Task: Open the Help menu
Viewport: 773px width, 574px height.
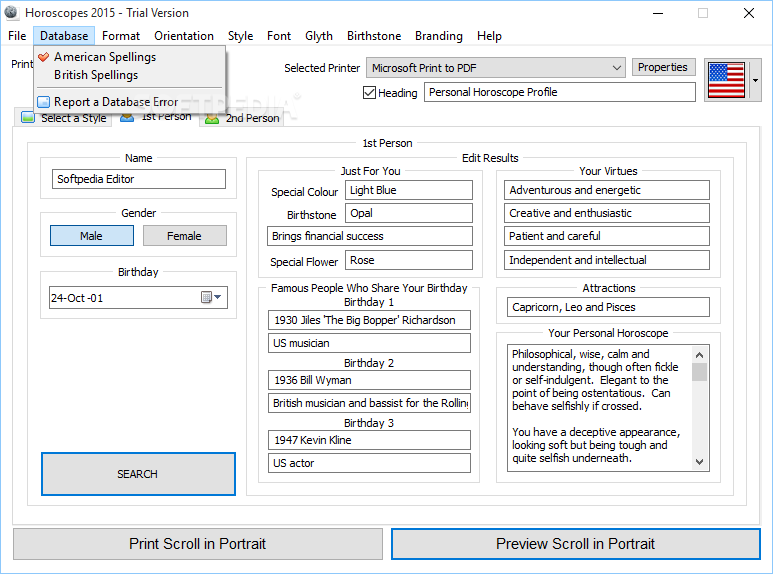Action: 489,36
